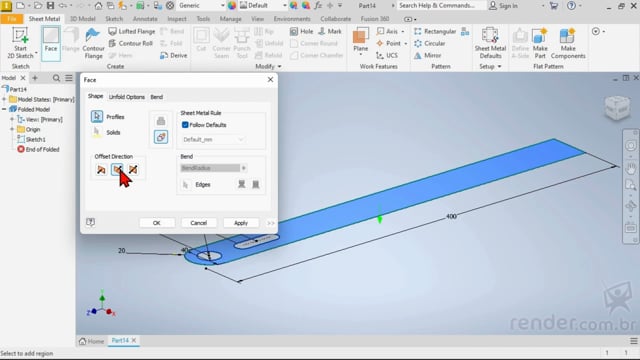Switch to the Unfold Options tab
Viewport: 640px width, 360px height.
[x=127, y=97]
